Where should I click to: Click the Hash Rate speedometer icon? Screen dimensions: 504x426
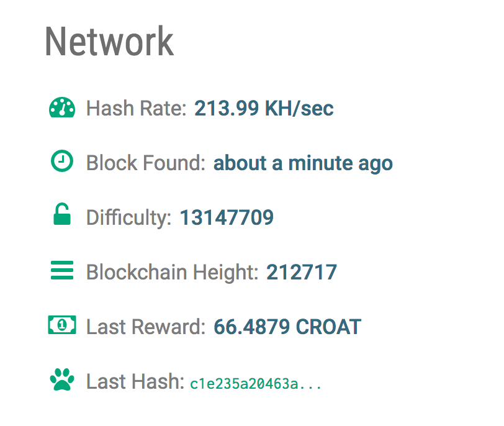pyautogui.click(x=62, y=107)
